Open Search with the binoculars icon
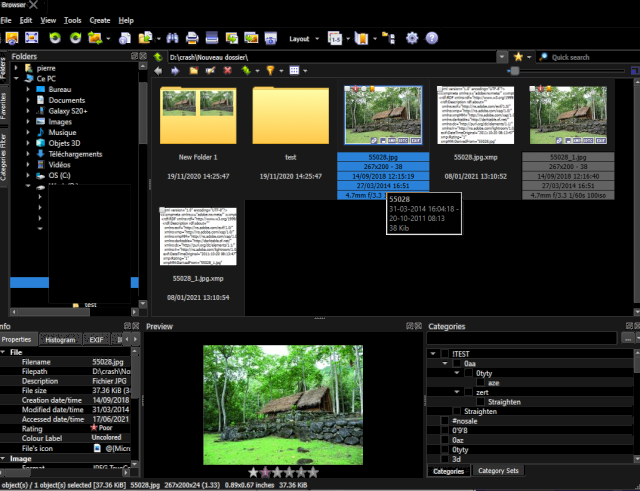This screenshot has width=640, height=491. (x=172, y=38)
